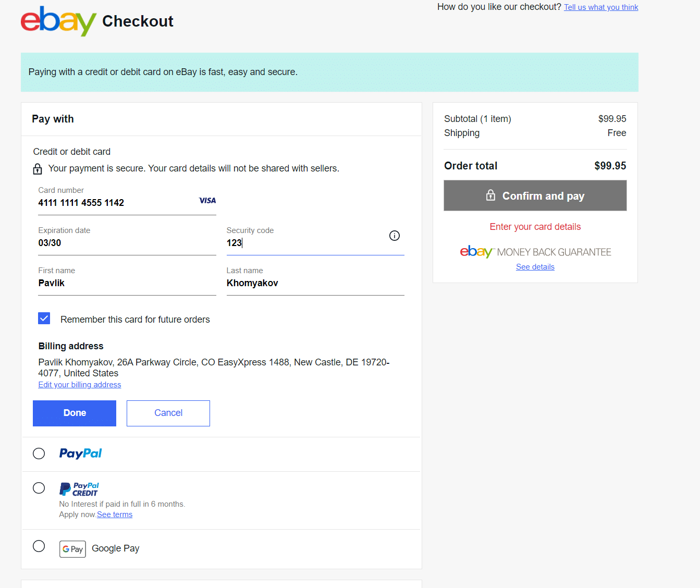Viewport: 700px width, 588px height.
Task: Open Edit your billing address link
Action: coord(80,385)
